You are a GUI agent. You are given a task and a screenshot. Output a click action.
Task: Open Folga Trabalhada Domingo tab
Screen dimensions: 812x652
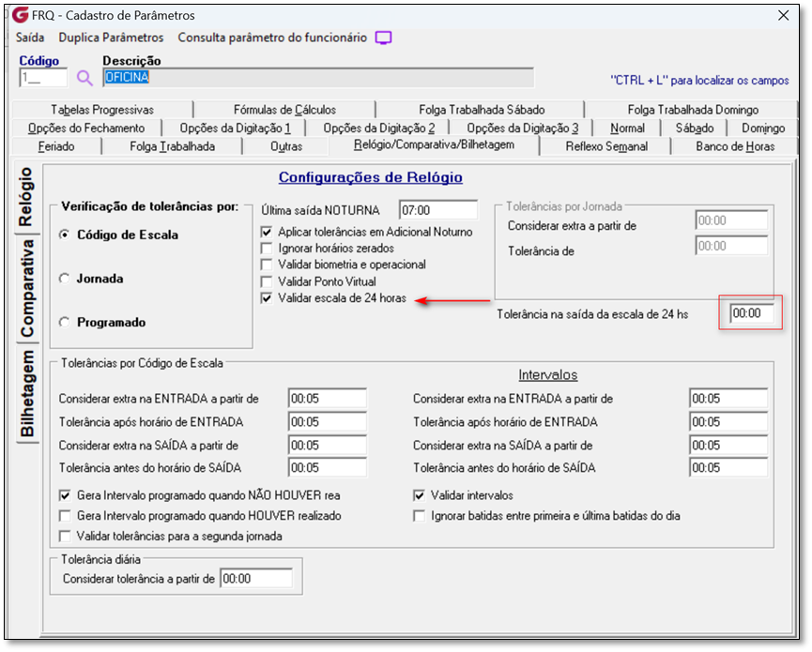click(693, 110)
